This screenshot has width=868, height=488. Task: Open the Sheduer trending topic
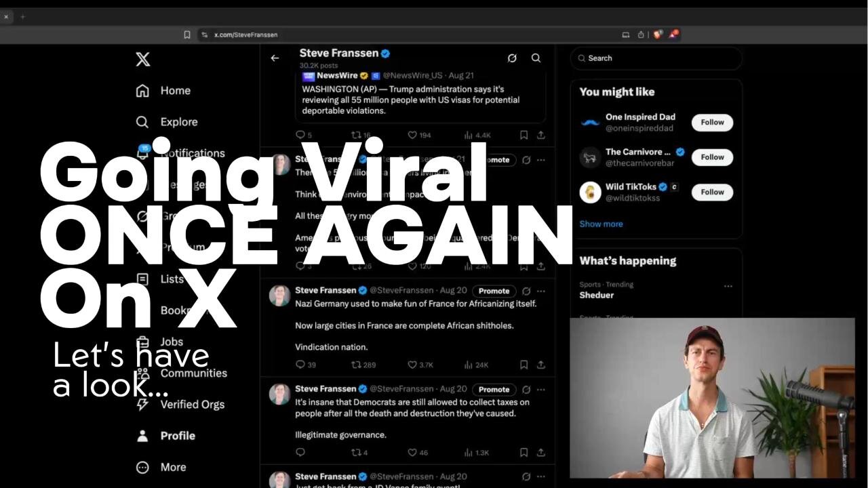pyautogui.click(x=597, y=296)
